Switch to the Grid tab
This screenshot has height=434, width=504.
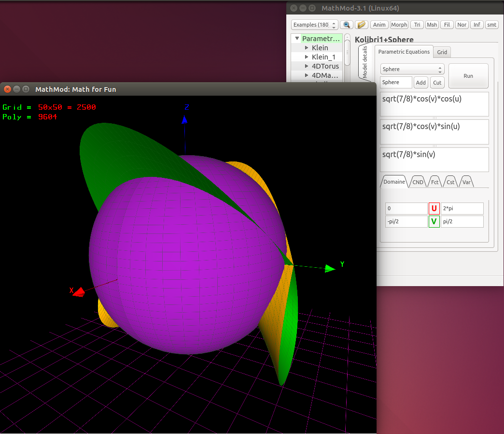[442, 52]
